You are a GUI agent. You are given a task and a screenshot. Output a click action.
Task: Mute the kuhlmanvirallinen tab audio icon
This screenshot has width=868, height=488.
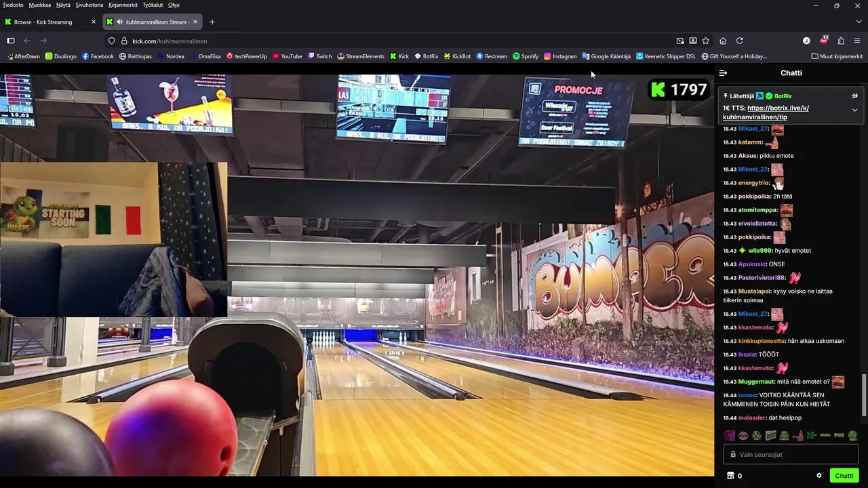pos(120,22)
